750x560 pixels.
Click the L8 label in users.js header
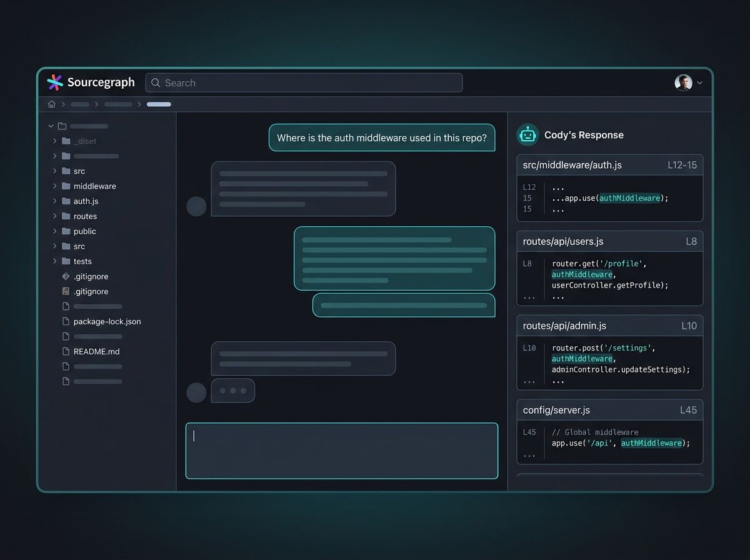pos(691,241)
